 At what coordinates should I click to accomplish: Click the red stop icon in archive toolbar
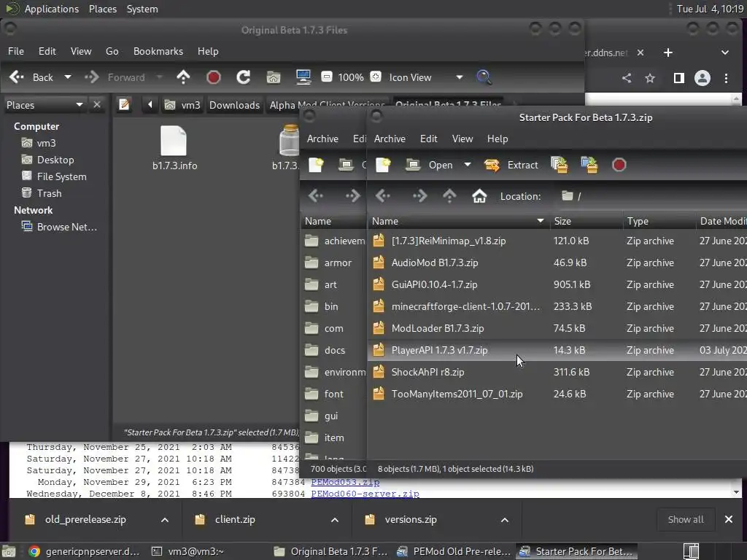click(619, 165)
